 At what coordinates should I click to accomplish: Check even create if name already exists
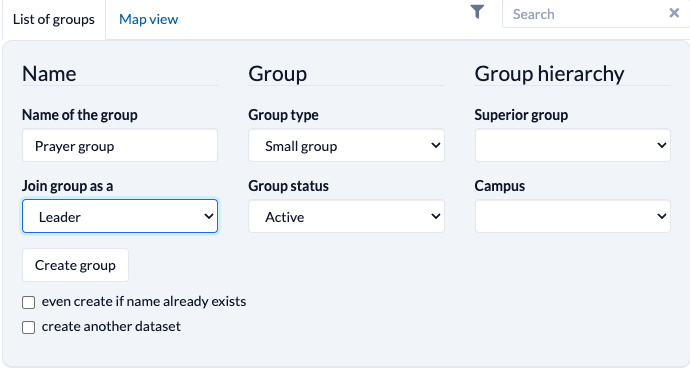coord(29,302)
